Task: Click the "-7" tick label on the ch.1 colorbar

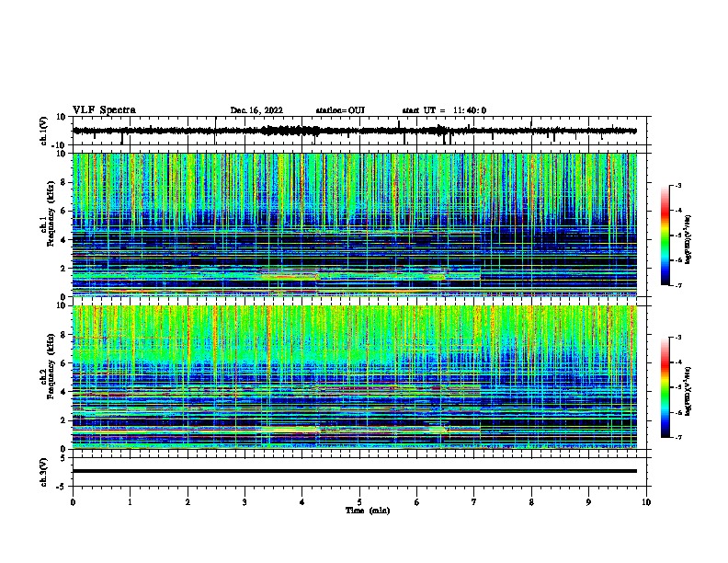Action: [678, 285]
